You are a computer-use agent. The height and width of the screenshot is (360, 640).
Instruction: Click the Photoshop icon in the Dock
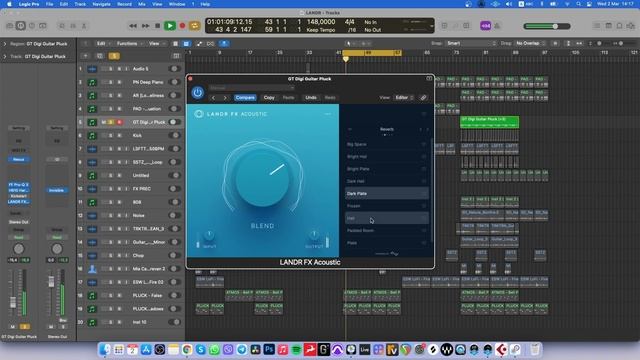coord(269,349)
